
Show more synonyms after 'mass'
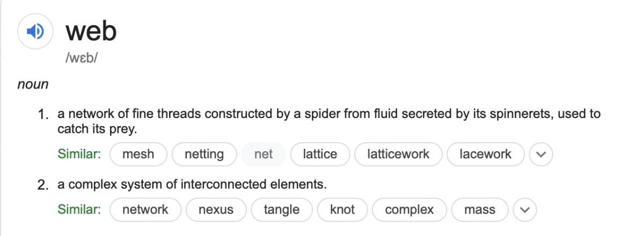coord(525,210)
